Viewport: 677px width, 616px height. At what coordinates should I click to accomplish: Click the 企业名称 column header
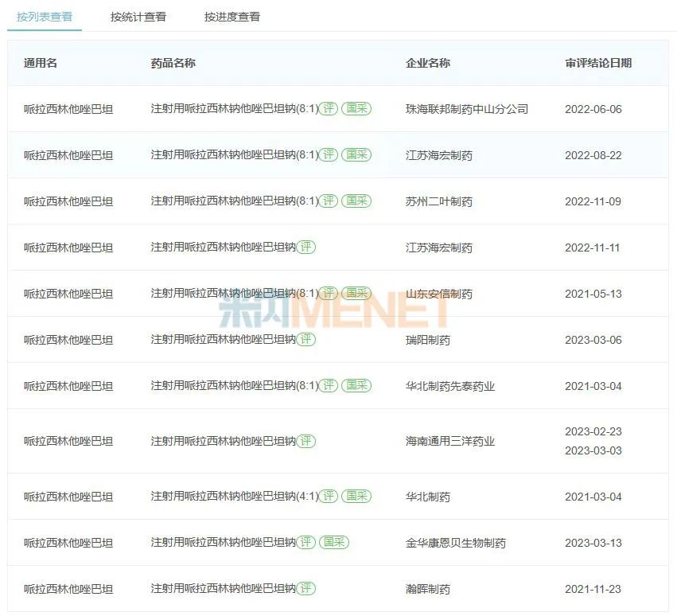428,63
